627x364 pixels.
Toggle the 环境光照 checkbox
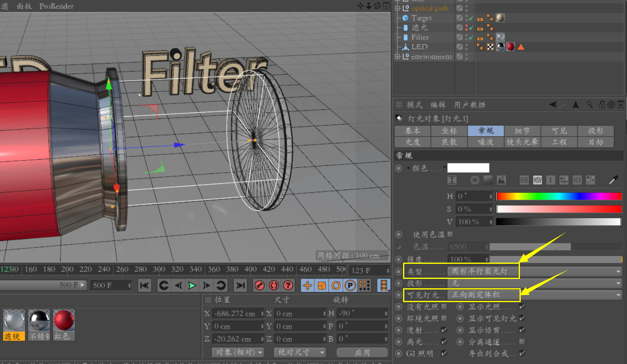click(444, 318)
